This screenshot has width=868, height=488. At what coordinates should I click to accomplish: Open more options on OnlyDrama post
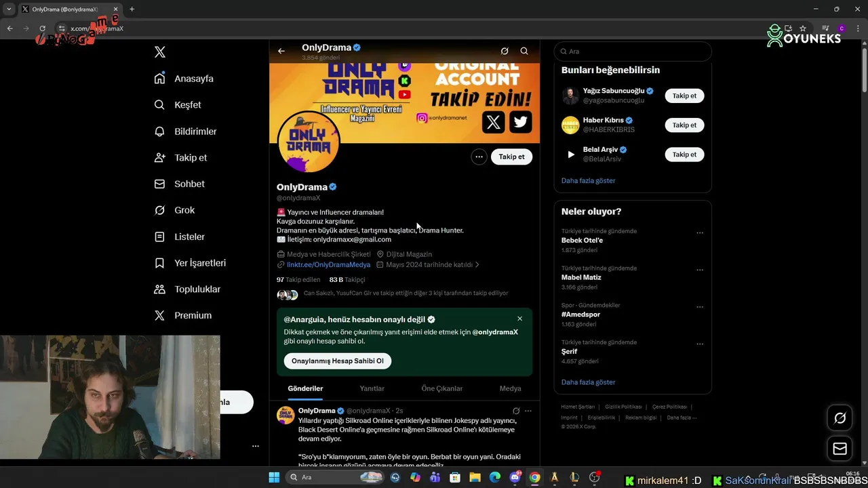tap(528, 411)
